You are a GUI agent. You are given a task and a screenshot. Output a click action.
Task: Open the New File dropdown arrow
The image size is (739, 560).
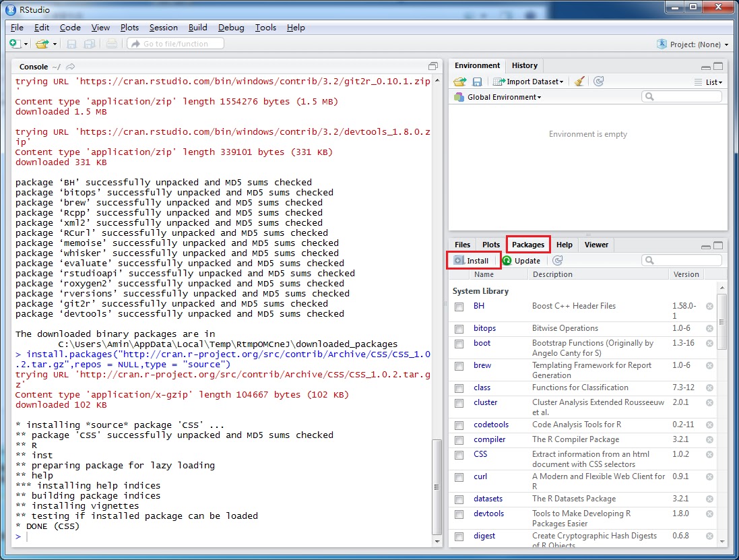[26, 44]
